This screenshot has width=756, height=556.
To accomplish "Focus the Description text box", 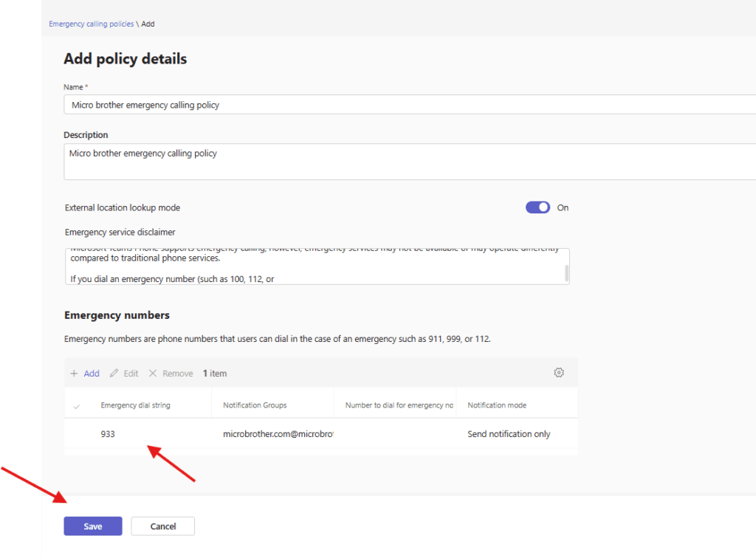I will [406, 162].
